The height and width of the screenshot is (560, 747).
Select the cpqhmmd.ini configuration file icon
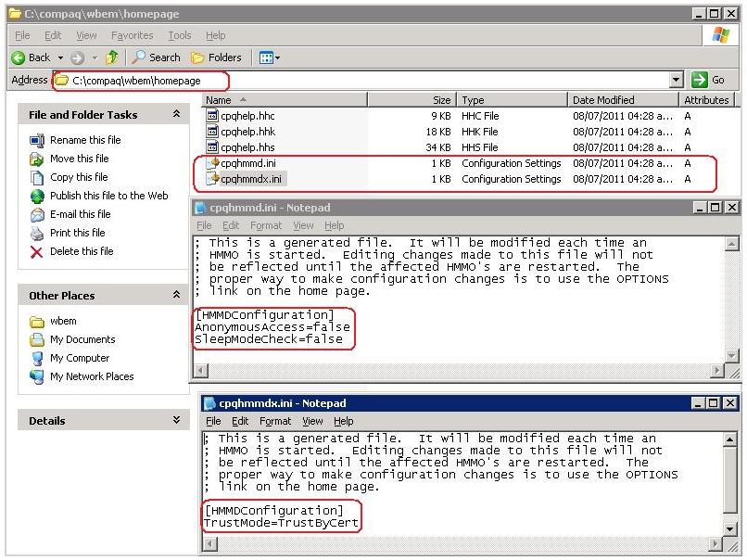213,164
